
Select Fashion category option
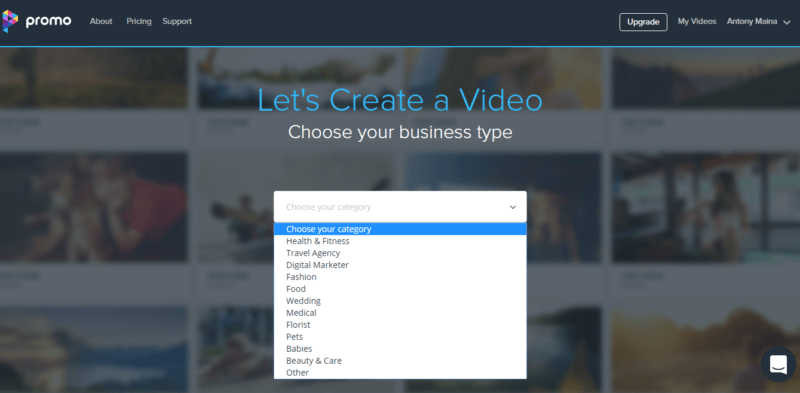400,277
